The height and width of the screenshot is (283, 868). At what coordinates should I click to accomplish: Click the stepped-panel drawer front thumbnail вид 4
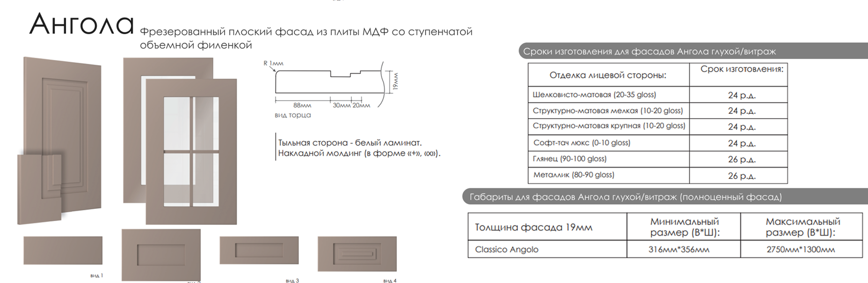tap(357, 253)
